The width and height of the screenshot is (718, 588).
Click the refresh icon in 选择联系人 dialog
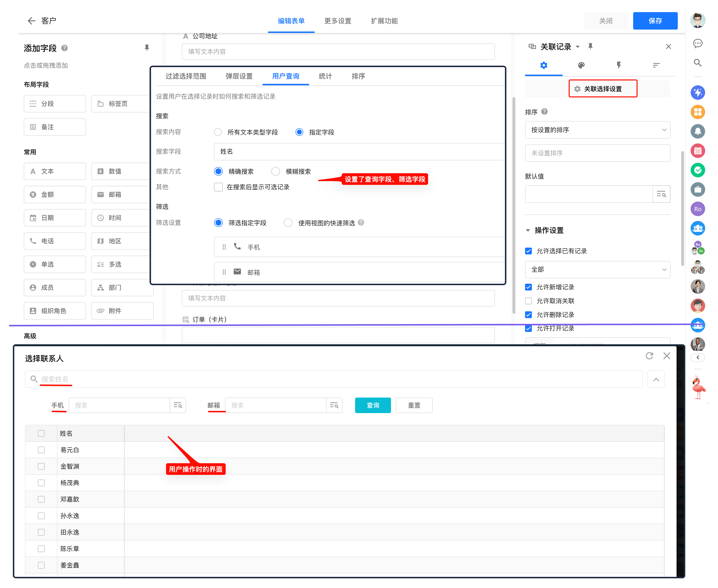649,356
